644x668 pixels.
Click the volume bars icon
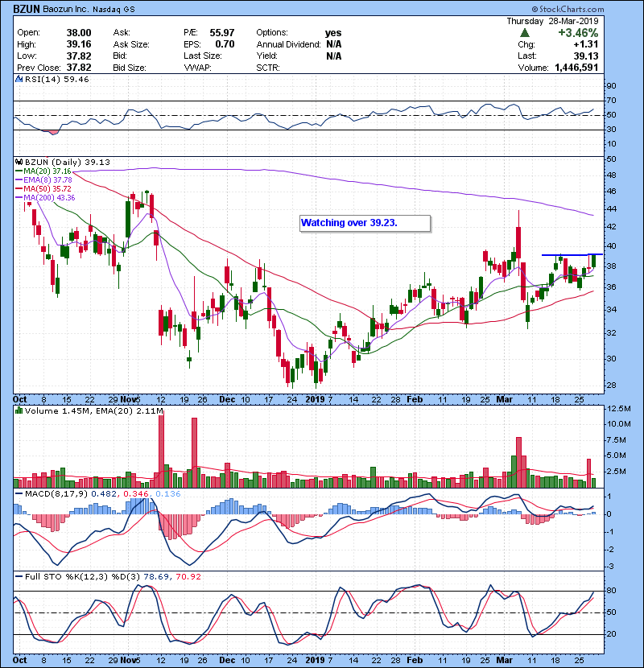tap(19, 410)
